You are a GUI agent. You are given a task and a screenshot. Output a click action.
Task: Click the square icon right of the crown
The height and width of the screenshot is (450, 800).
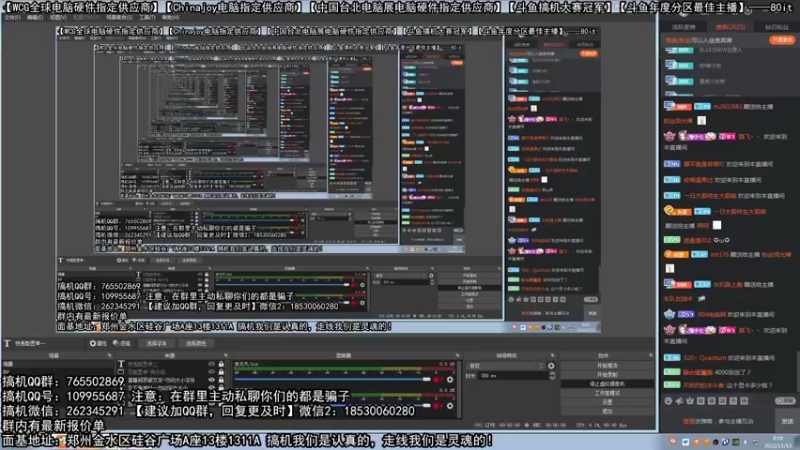pos(701,401)
